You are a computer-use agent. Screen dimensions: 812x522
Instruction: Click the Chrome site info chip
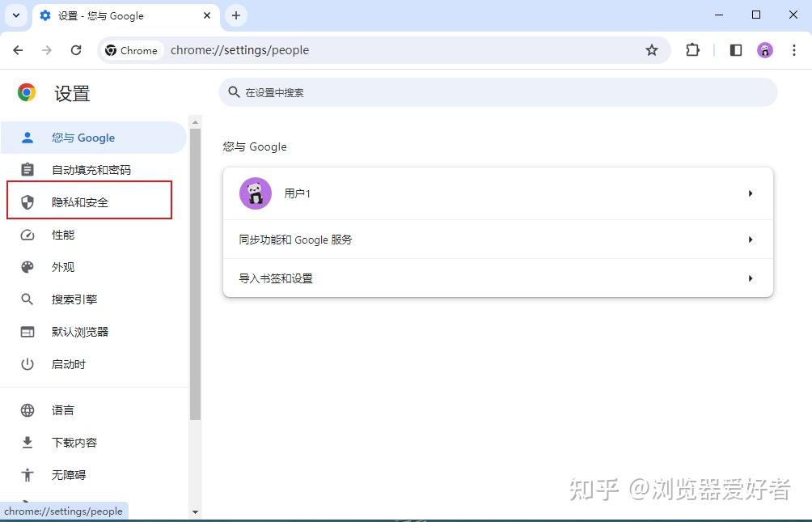pos(132,50)
